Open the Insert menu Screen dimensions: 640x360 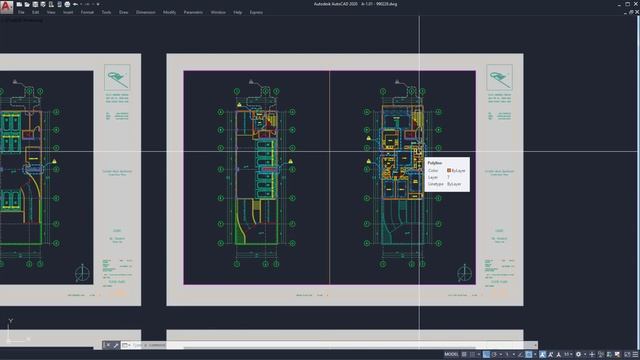coord(68,12)
